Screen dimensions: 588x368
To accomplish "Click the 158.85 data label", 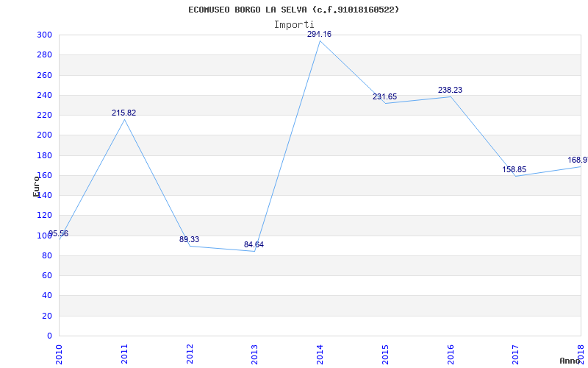I will pos(514,170).
